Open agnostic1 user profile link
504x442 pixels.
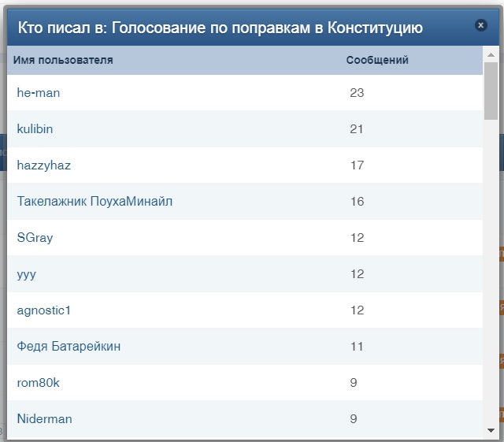(44, 310)
